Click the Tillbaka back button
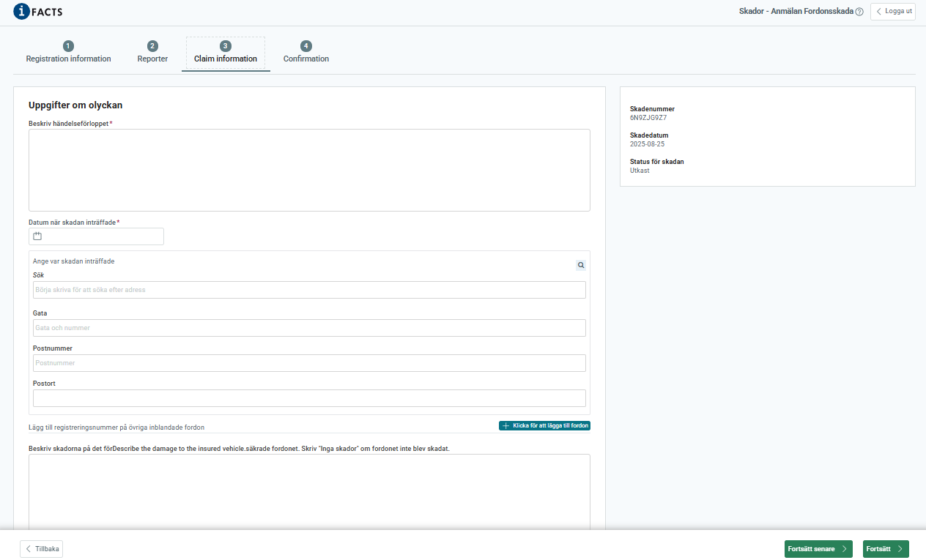Viewport: 926px width, 560px height. click(x=42, y=549)
